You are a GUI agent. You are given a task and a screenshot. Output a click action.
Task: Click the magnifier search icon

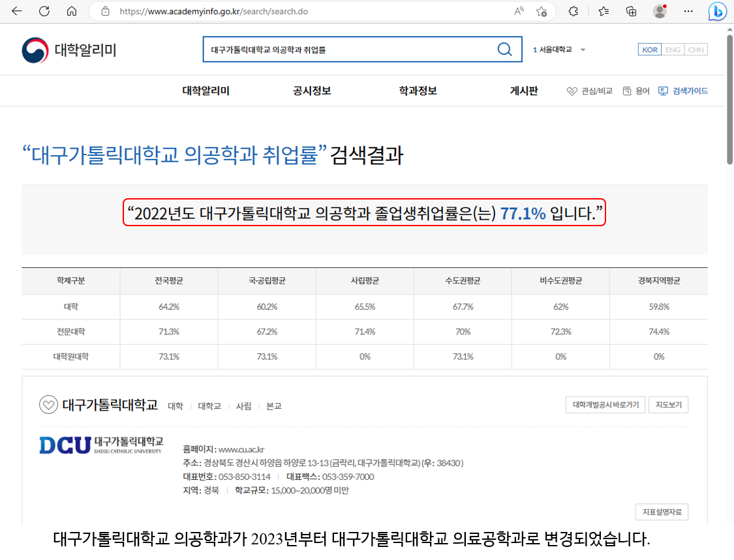(504, 49)
